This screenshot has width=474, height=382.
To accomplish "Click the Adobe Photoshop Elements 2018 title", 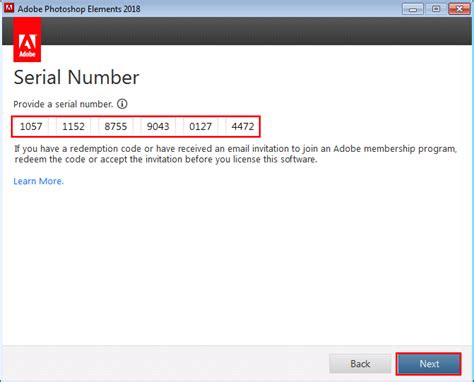I will coord(79,9).
